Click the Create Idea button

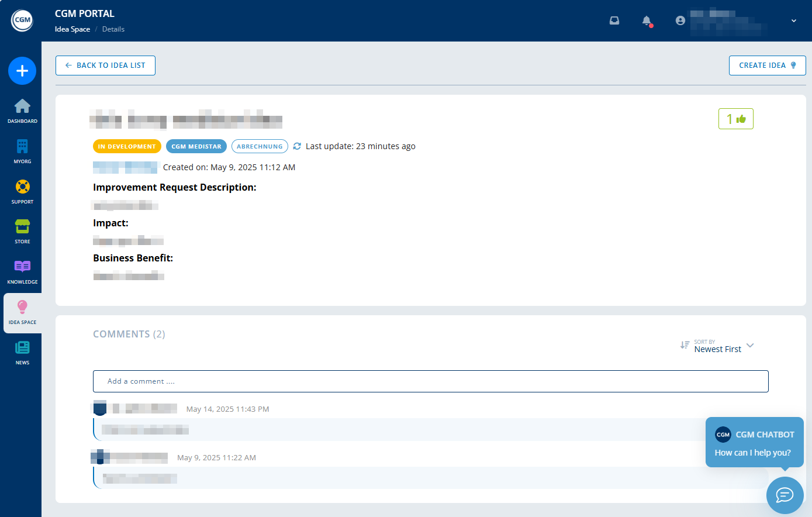point(767,66)
